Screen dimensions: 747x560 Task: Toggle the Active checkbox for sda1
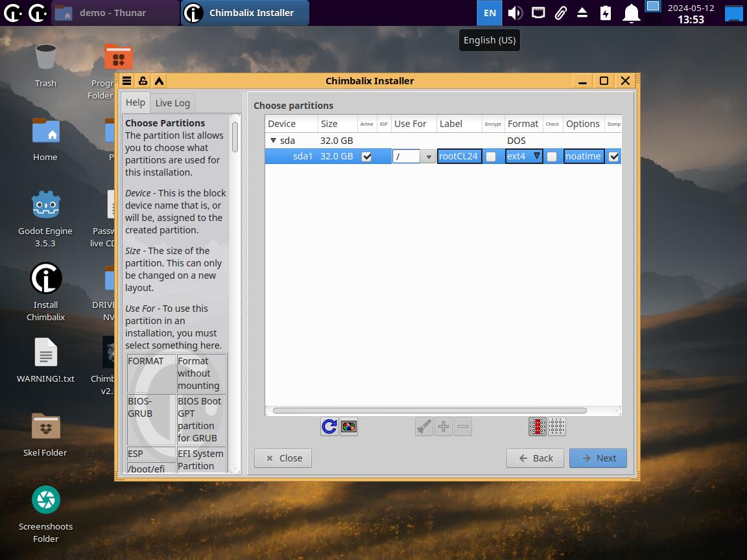[366, 156]
